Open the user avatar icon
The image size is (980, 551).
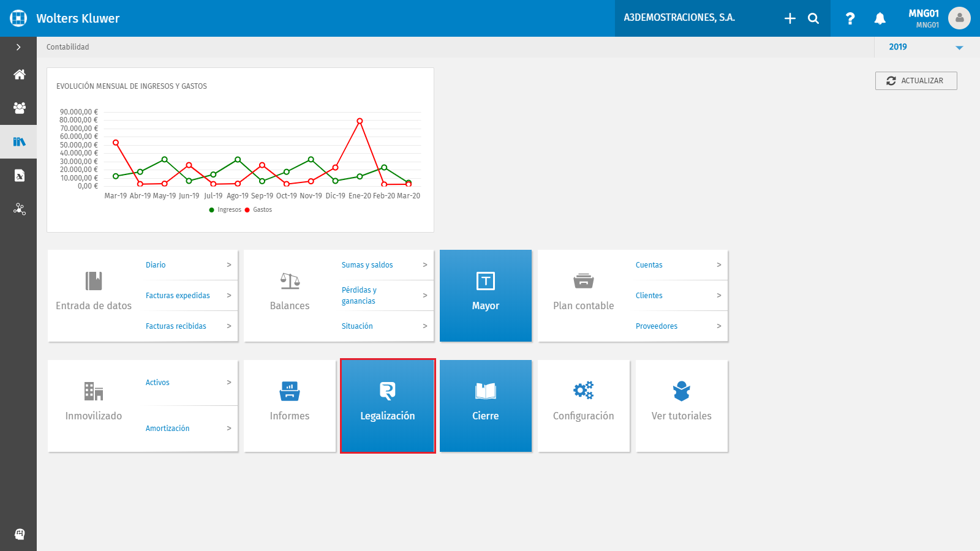(959, 18)
